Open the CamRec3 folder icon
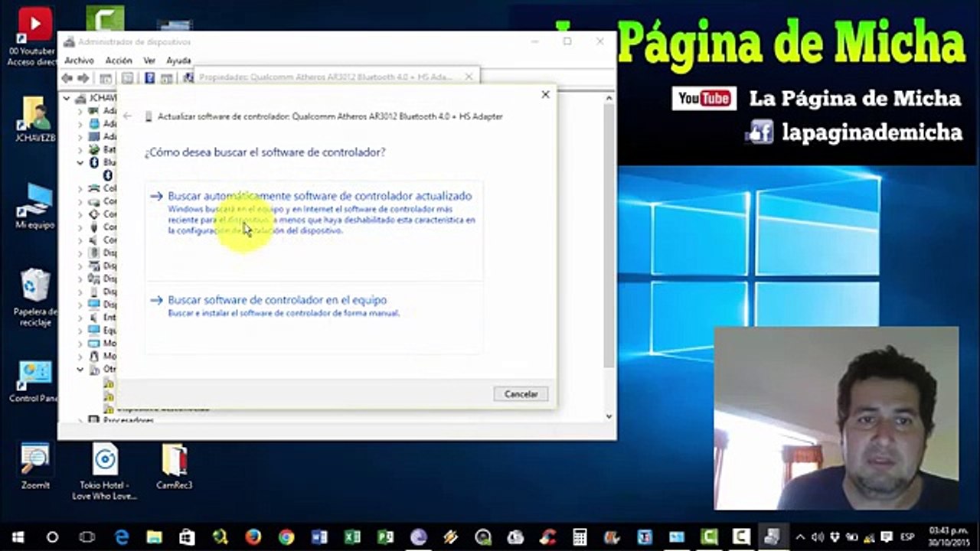Image resolution: width=980 pixels, height=551 pixels. [x=174, y=465]
